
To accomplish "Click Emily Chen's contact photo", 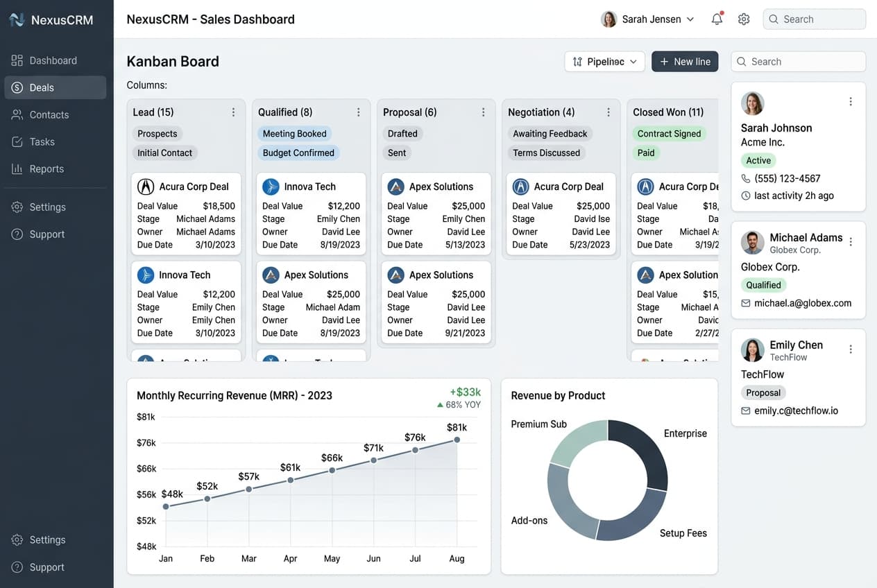I will (x=752, y=350).
